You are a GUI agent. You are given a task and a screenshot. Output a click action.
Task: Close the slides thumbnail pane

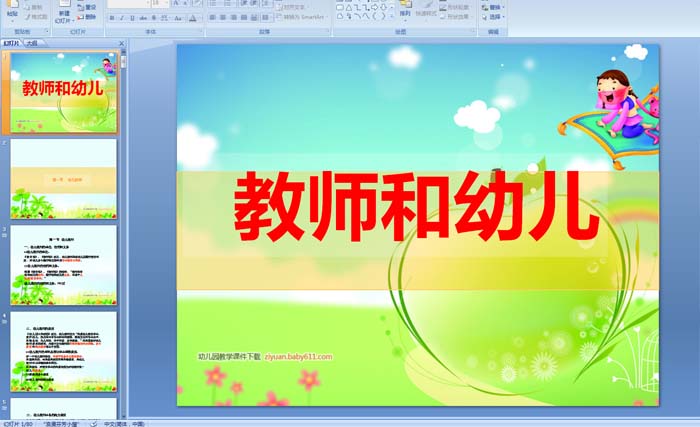(121, 43)
